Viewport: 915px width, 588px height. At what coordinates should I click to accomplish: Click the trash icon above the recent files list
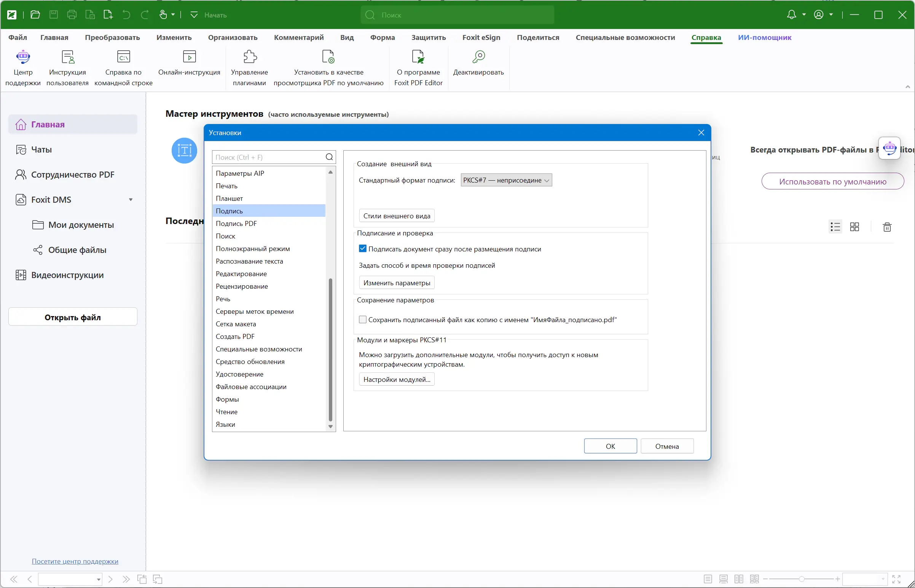[x=887, y=227]
